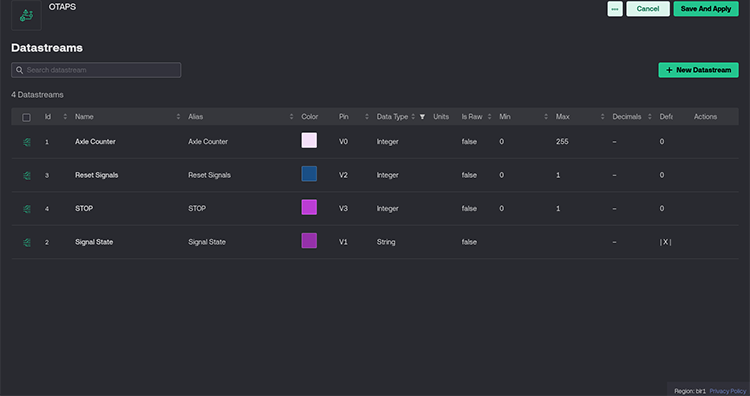Click the STOP row datastream icon
750x396 pixels.
tap(27, 209)
